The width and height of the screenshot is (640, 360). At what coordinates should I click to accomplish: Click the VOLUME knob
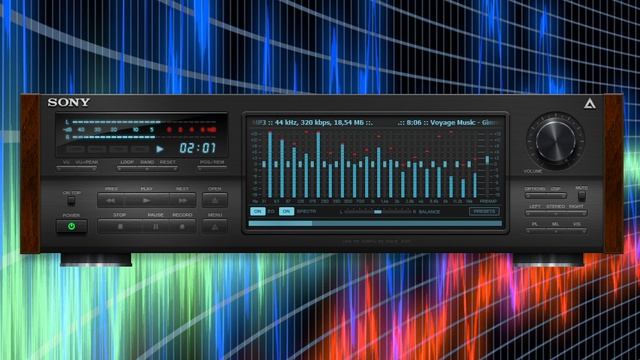[x=555, y=141]
